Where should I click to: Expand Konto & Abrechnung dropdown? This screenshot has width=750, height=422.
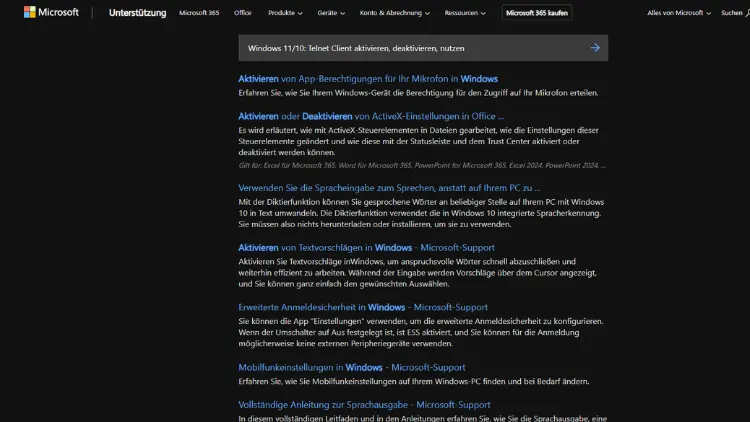[395, 13]
